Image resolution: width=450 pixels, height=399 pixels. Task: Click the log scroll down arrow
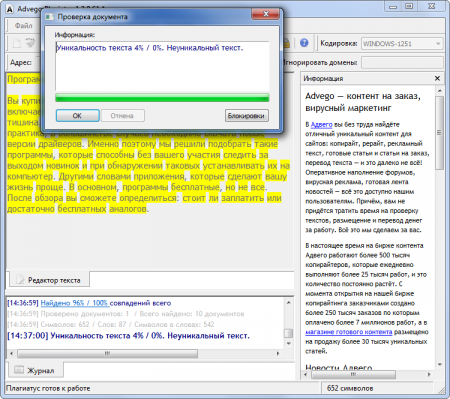pyautogui.click(x=288, y=343)
